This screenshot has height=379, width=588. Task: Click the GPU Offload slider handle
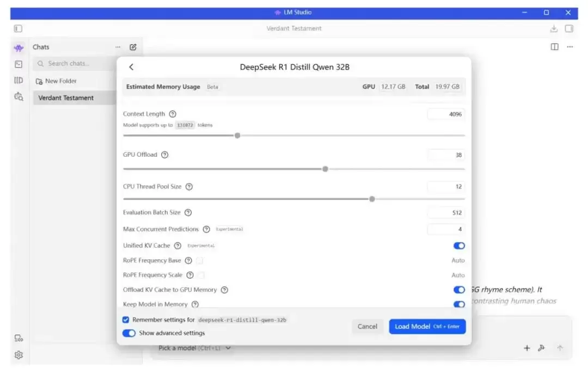click(325, 169)
